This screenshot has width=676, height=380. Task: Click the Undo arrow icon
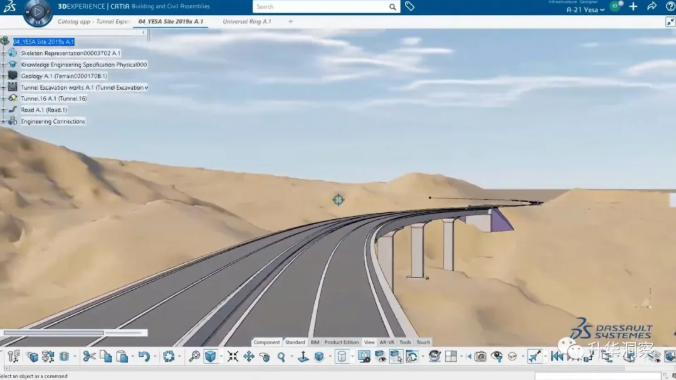[144, 356]
